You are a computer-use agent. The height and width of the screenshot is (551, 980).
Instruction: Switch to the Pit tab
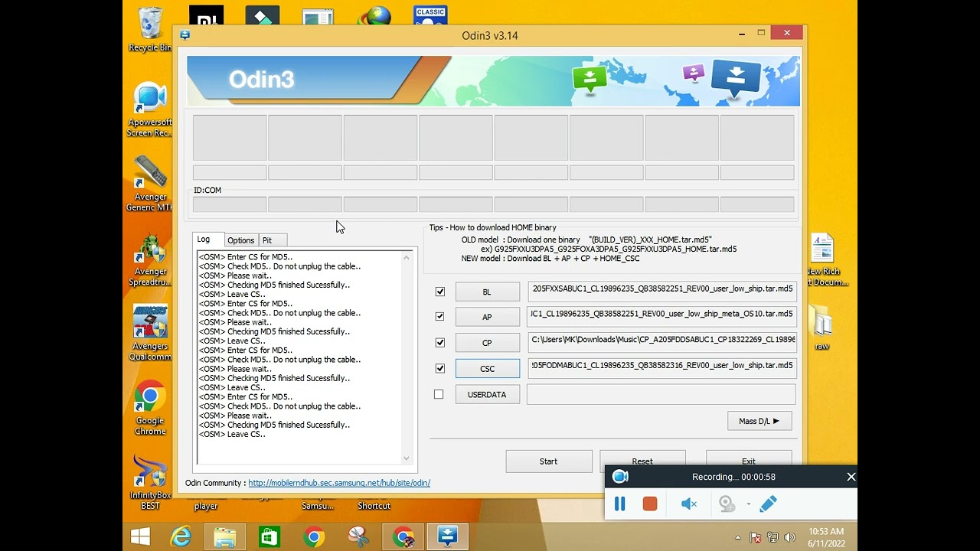coord(273,240)
